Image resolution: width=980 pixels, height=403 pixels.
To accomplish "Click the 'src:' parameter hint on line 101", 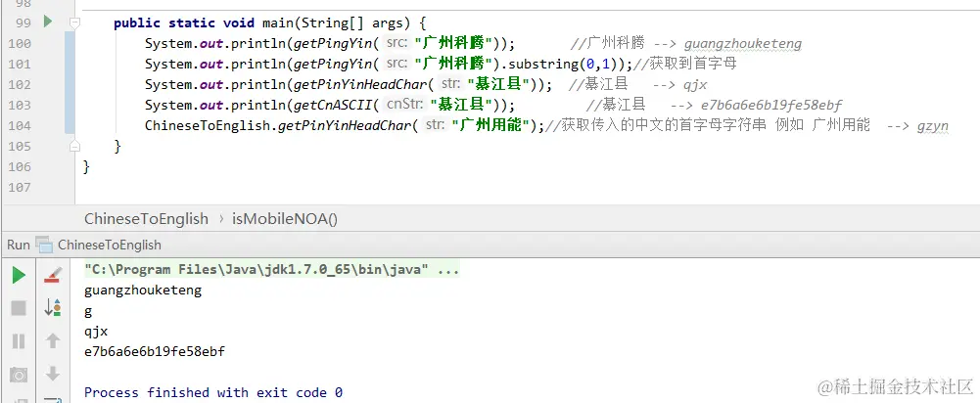I will pos(397,64).
